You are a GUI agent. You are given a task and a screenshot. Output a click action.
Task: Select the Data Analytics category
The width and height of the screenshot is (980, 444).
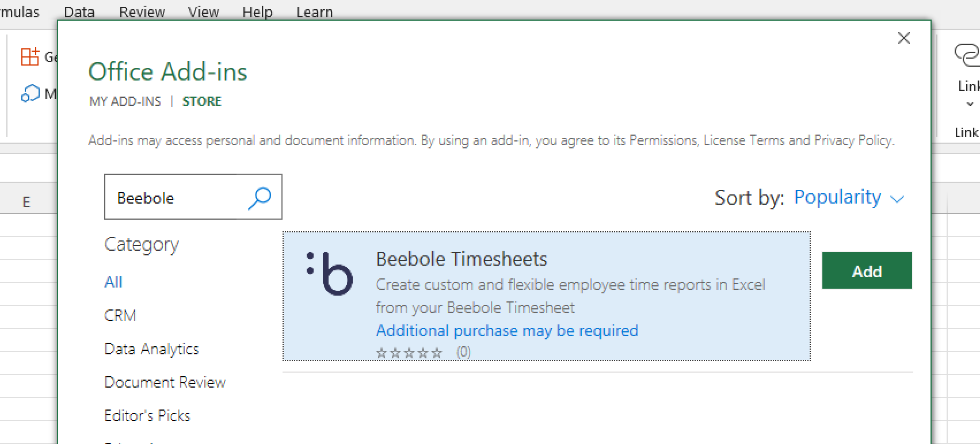tap(151, 349)
